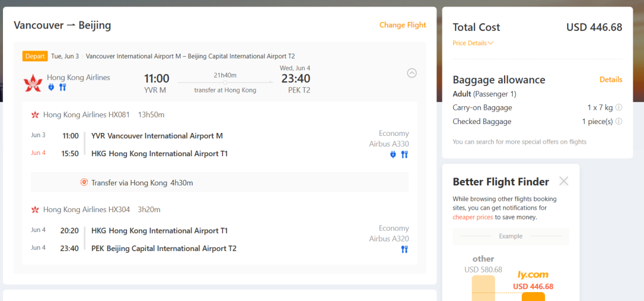This screenshot has height=301, width=644.
Task: Click the power outlet icon for the Airbus A330 segment
Action: 393,154
